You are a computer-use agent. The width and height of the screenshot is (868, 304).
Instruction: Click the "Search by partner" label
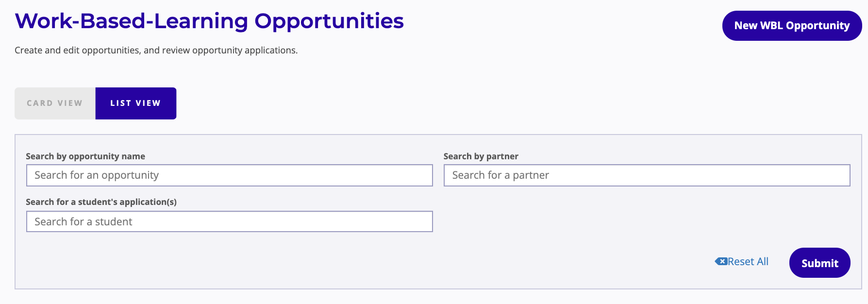(x=481, y=156)
